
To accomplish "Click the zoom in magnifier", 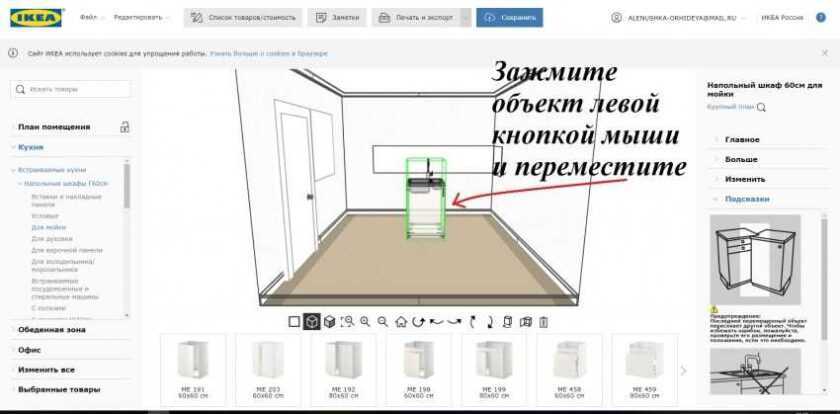I will pyautogui.click(x=365, y=322).
